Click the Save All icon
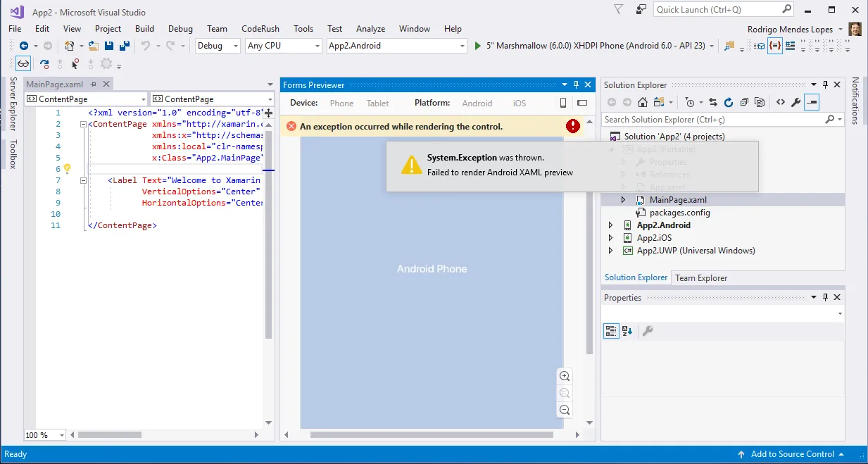The width and height of the screenshot is (868, 464). coord(124,46)
